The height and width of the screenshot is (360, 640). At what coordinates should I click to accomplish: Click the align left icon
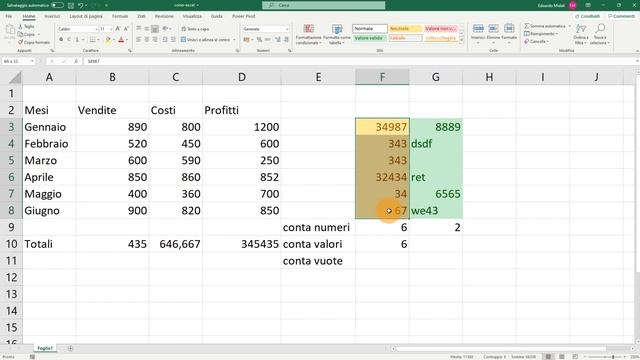139,40
